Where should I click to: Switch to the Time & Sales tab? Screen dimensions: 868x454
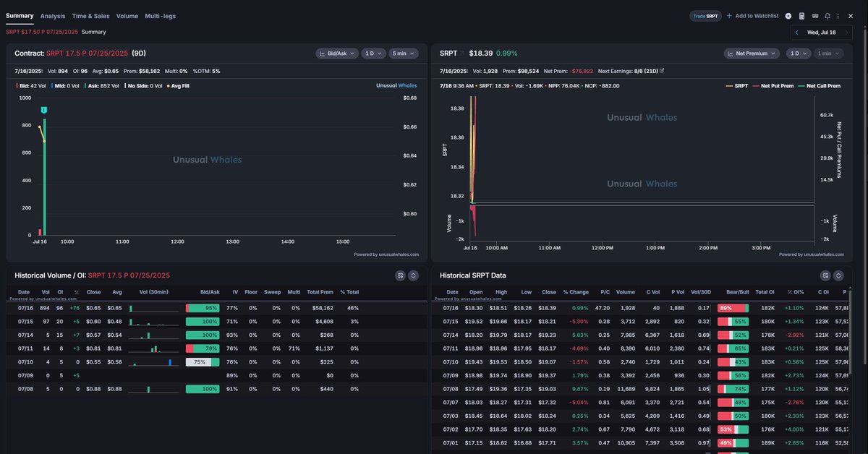pos(90,16)
